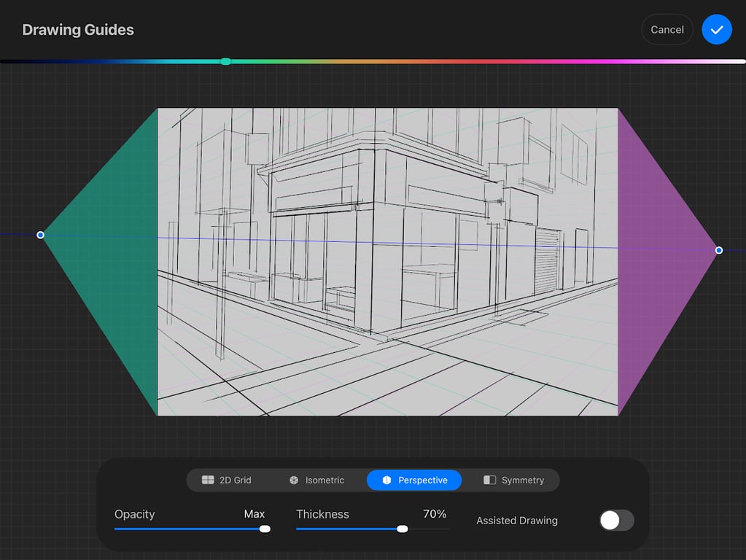
Task: Switch to the Isometric guide tab
Action: (x=316, y=480)
